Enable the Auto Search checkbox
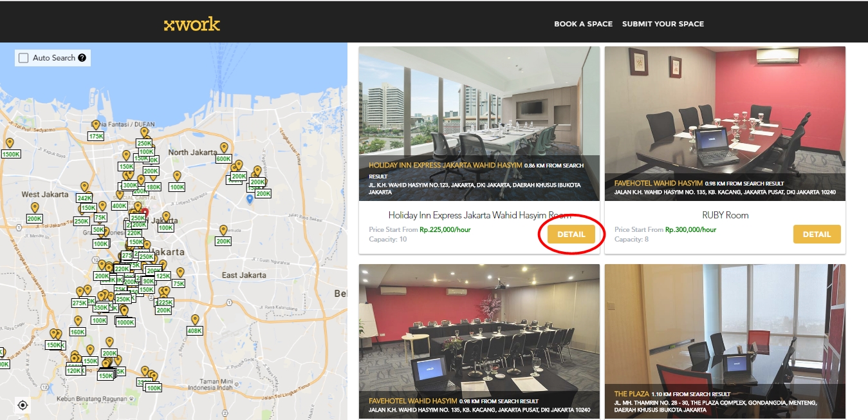 (x=24, y=58)
